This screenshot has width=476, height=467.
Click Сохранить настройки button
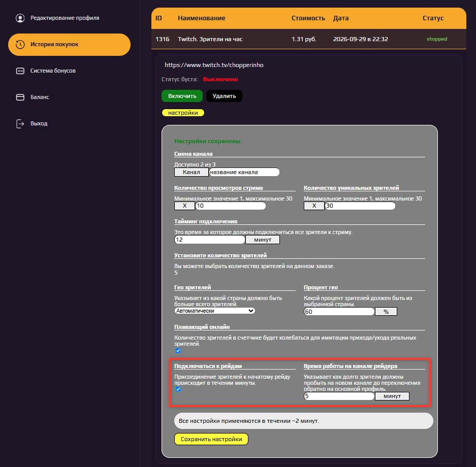pyautogui.click(x=211, y=439)
